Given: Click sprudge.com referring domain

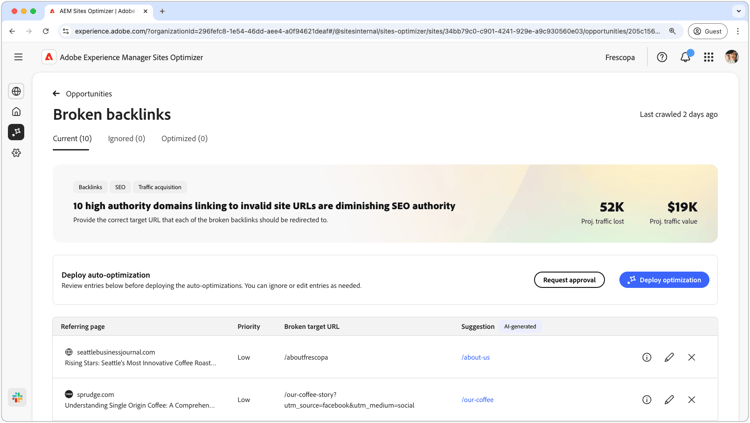Looking at the screenshot, I should click(x=95, y=395).
